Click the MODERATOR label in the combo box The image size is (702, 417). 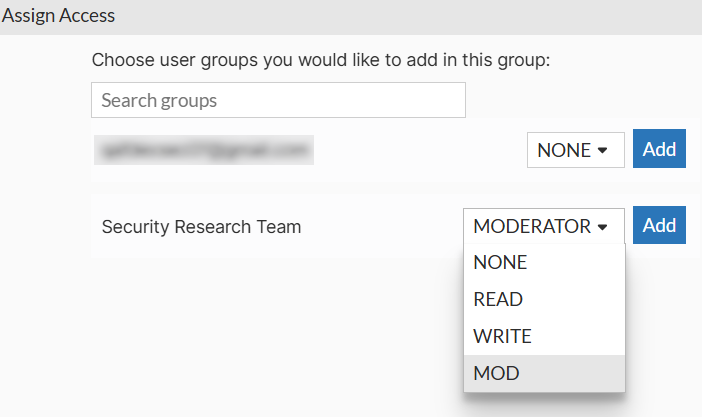532,226
